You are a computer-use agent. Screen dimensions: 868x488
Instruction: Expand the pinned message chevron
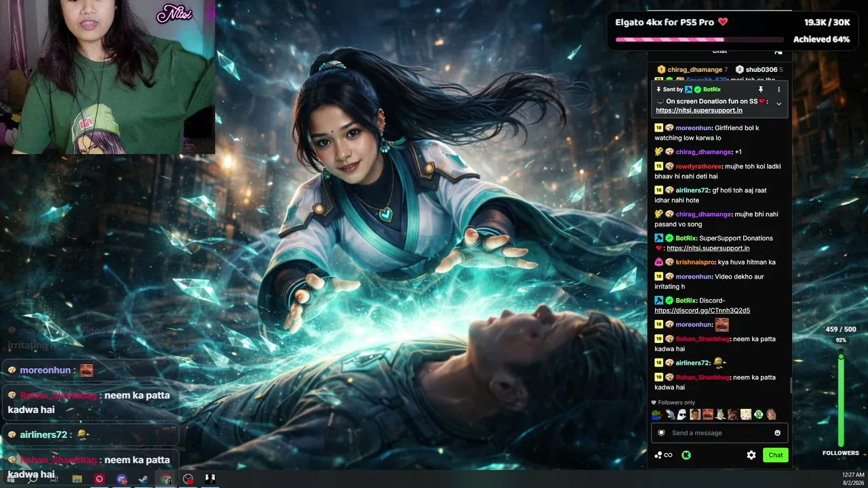click(x=778, y=104)
